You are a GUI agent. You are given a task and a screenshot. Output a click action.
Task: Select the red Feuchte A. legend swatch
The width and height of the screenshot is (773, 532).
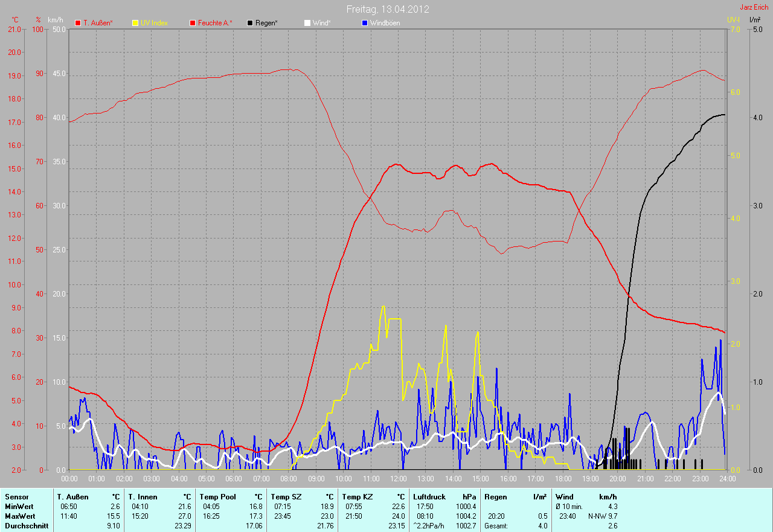click(x=193, y=23)
